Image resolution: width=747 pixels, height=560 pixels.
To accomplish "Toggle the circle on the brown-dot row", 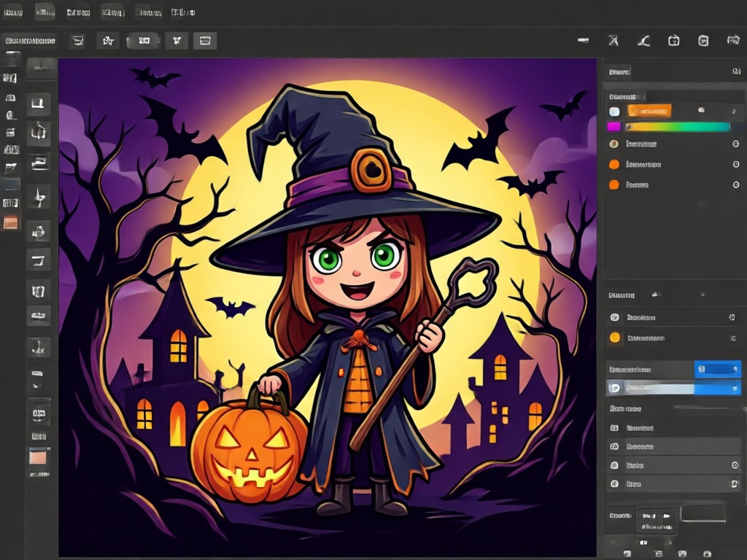I will point(735,144).
